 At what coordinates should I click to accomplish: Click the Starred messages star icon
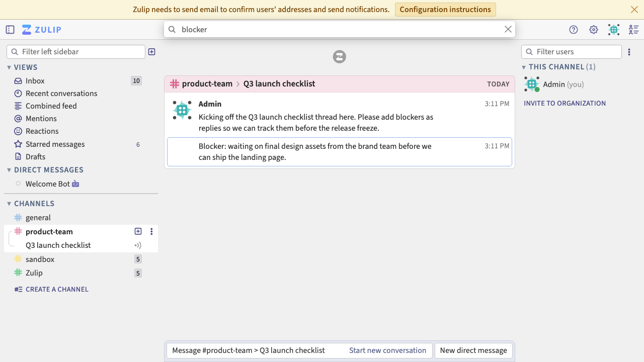pyautogui.click(x=18, y=144)
